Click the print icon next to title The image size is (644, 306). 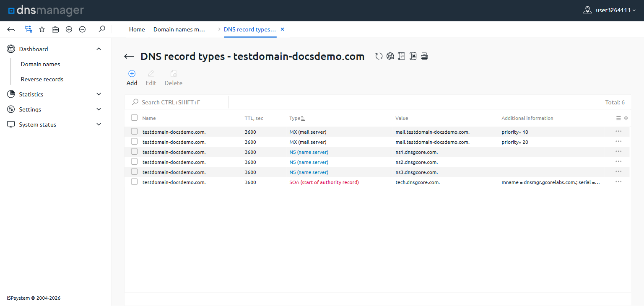click(x=424, y=56)
